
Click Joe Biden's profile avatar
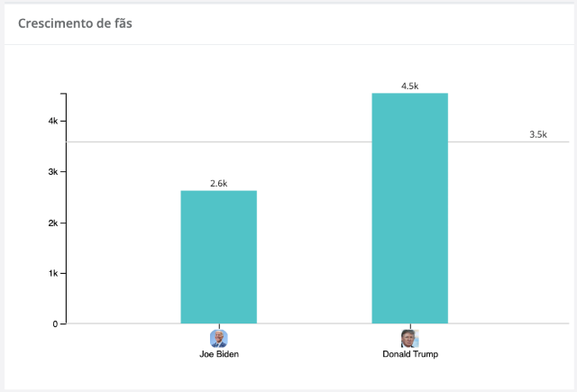click(219, 339)
